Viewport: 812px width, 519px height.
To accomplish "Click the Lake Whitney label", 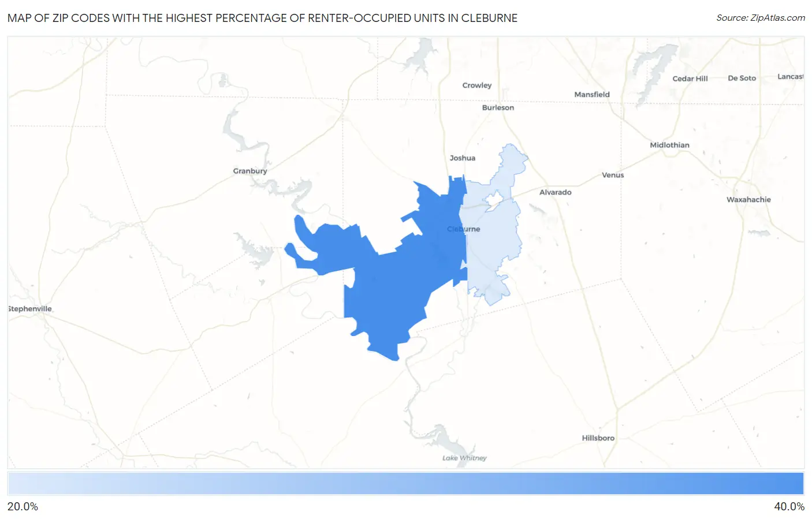I will [464, 458].
